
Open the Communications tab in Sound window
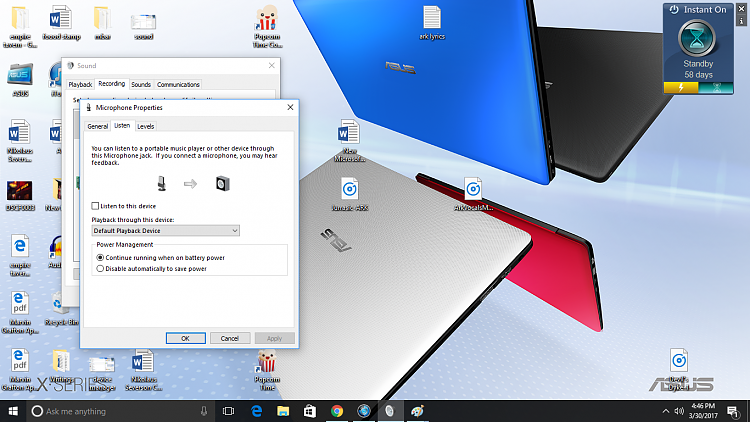178,85
